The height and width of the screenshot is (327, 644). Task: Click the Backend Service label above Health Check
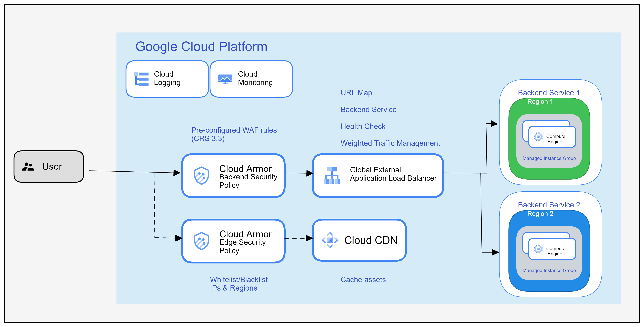click(369, 109)
